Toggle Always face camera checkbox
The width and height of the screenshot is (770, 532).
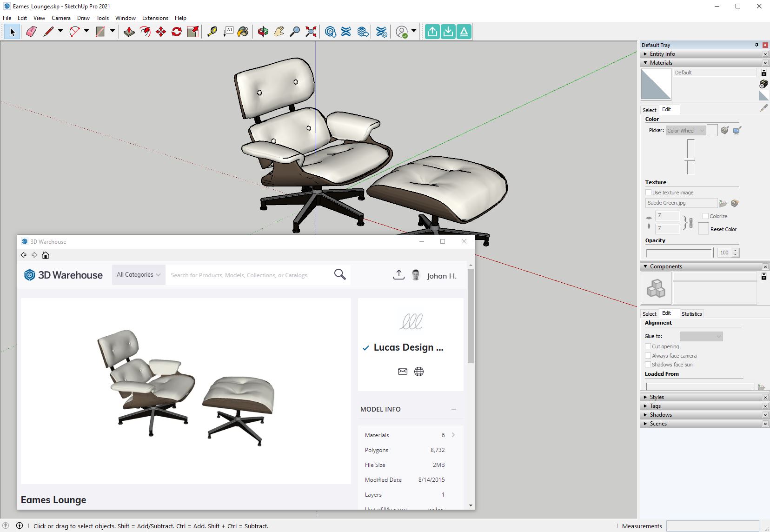[648, 355]
